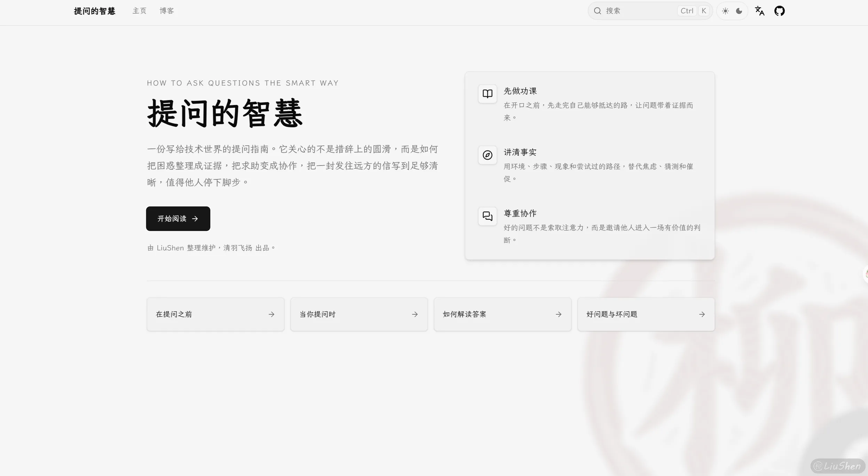Click the K shortcut key badge
Screen dimensions: 868x476
click(704, 11)
